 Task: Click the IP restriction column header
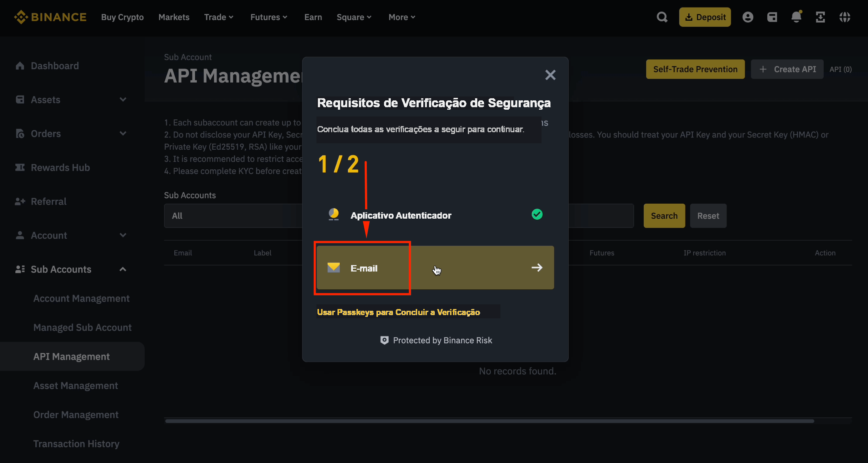tap(705, 253)
